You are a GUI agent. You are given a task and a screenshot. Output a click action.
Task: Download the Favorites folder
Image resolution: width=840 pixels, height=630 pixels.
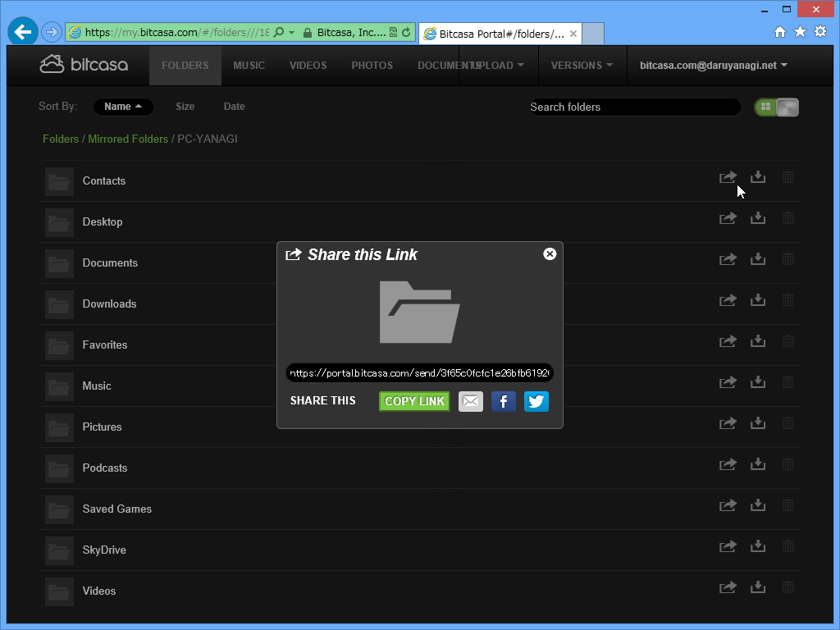[x=757, y=341]
